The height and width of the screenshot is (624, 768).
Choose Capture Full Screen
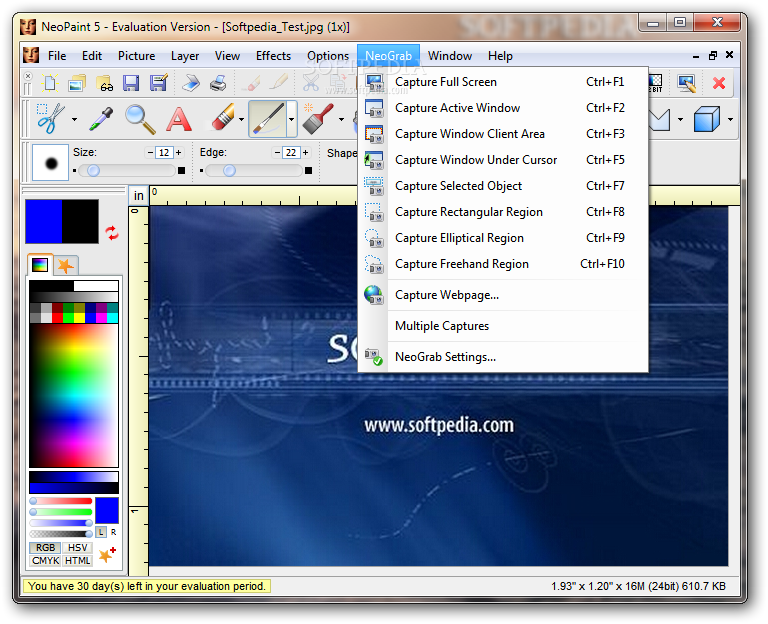click(503, 82)
